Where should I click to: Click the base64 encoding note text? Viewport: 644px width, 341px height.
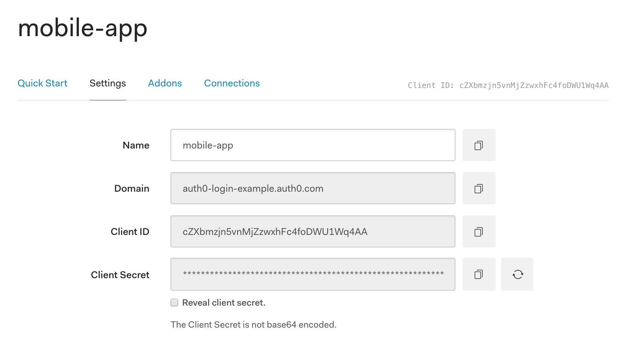pos(253,324)
